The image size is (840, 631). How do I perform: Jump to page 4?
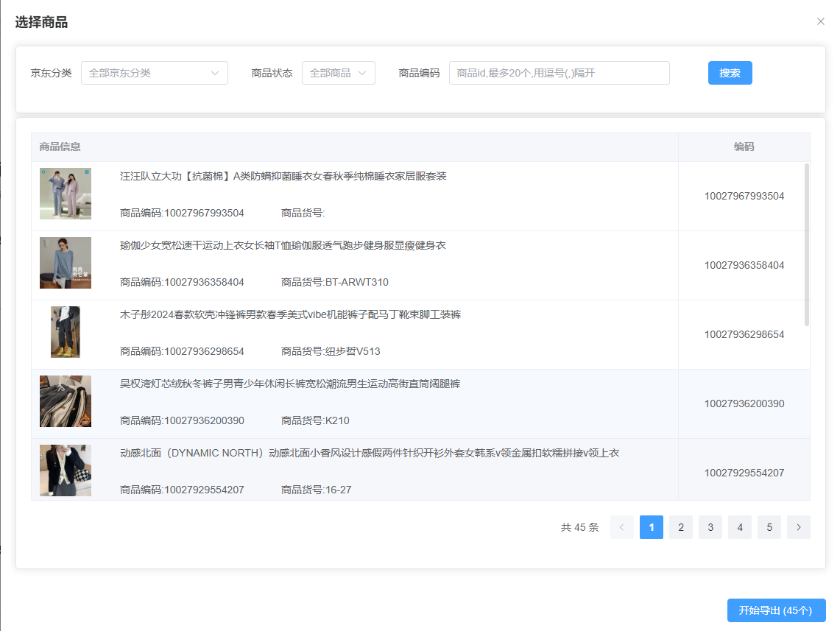click(739, 527)
